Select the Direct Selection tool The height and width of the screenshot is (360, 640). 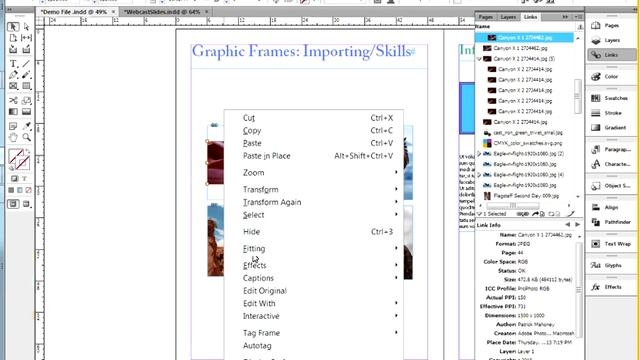pyautogui.click(x=27, y=27)
